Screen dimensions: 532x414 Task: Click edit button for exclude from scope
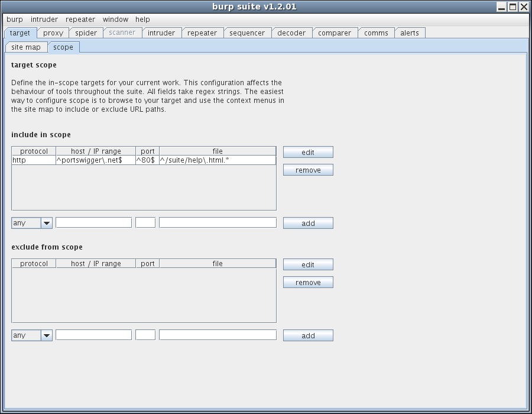tap(308, 264)
